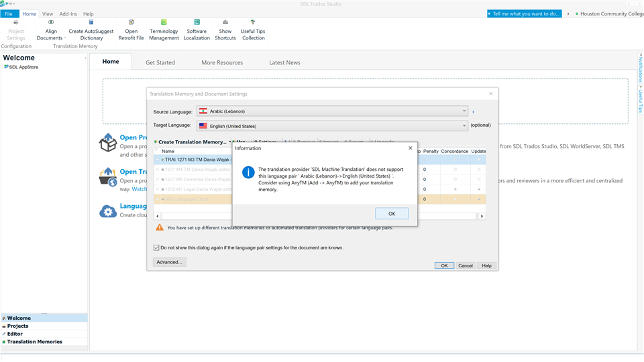
Task: Close the Information dialog with X
Action: coord(411,148)
